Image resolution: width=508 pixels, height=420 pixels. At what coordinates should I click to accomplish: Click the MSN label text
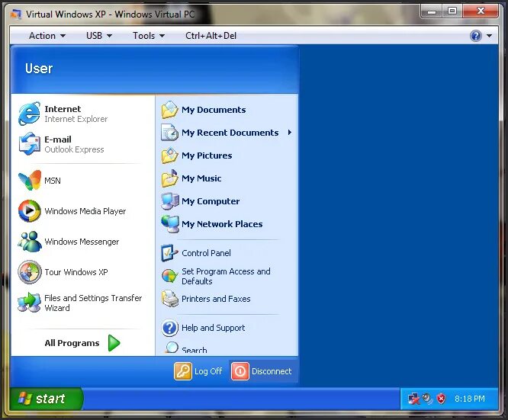click(x=53, y=181)
